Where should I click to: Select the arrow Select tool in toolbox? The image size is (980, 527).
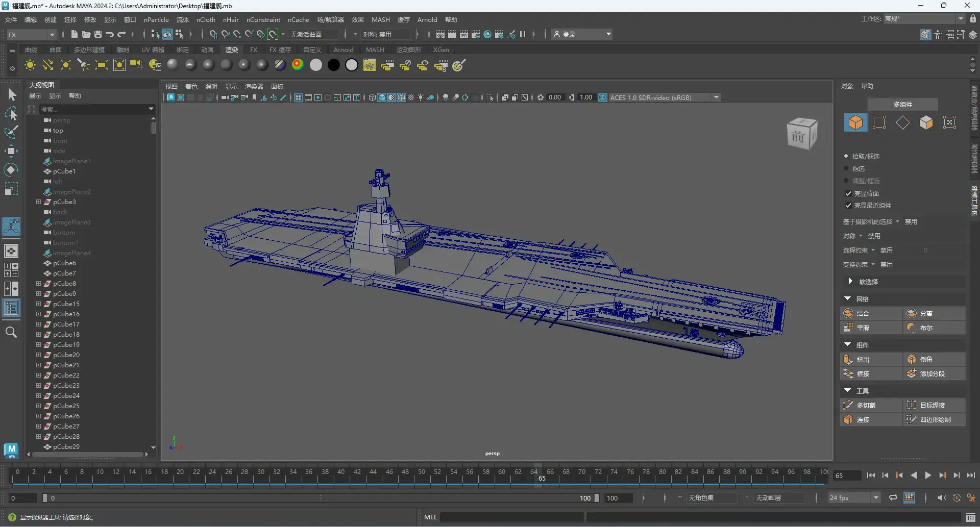tap(12, 95)
